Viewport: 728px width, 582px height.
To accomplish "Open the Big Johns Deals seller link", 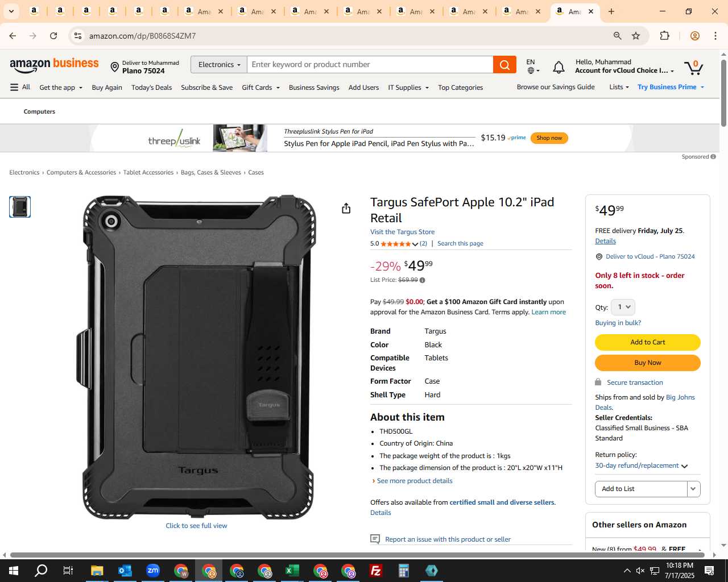I will click(x=645, y=402).
